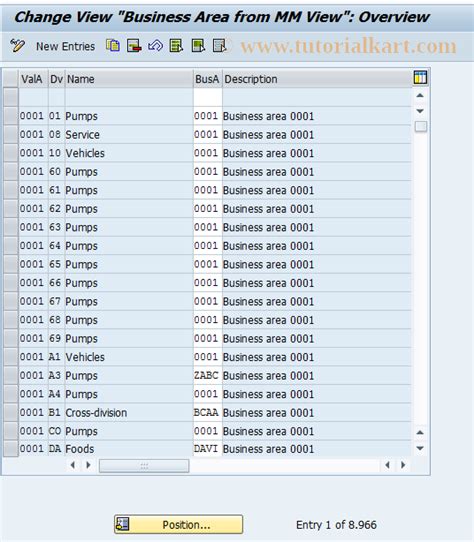The height and width of the screenshot is (542, 474).
Task: Click the vertical scrollbar thumb
Action: pyautogui.click(x=420, y=127)
